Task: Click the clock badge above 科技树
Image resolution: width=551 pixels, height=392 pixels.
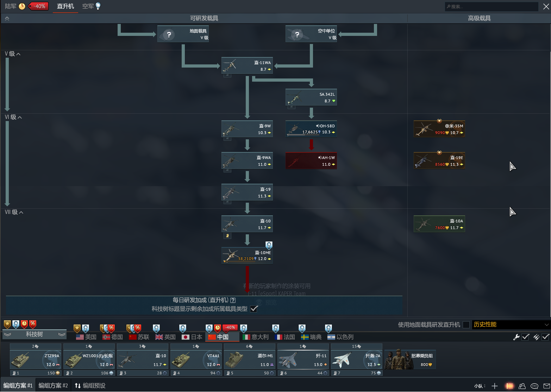Action: click(24, 324)
